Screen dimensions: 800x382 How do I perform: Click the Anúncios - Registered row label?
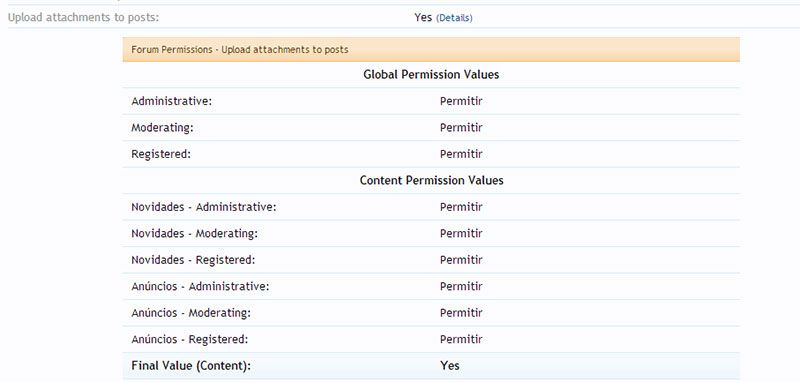189,340
